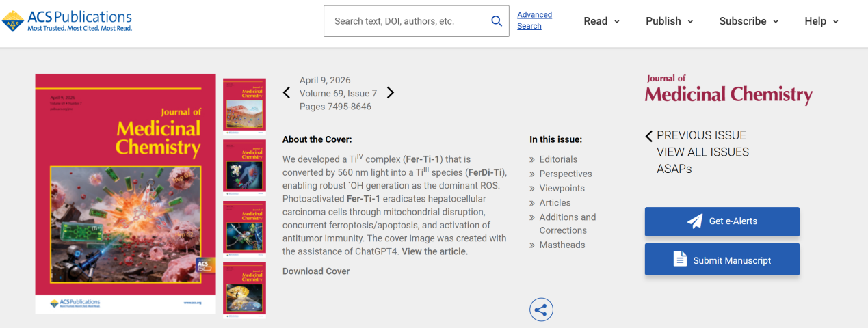Go to previous issue using left arrow
The width and height of the screenshot is (868, 328).
[x=287, y=93]
